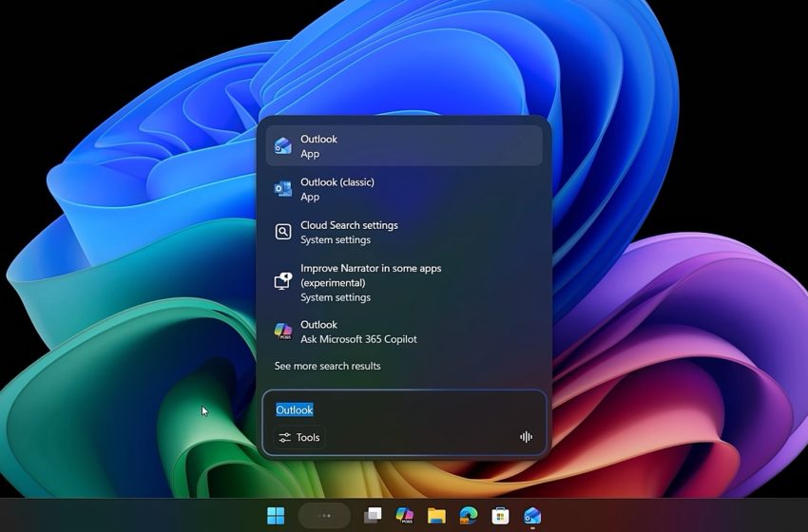The width and height of the screenshot is (808, 532).
Task: Click the Outlook classic icon in results
Action: tap(283, 189)
